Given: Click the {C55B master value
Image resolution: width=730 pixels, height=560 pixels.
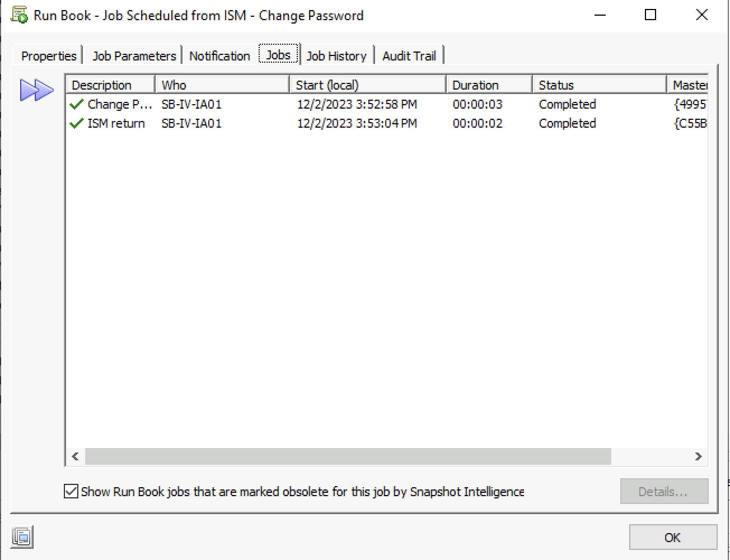Looking at the screenshot, I should click(x=690, y=123).
